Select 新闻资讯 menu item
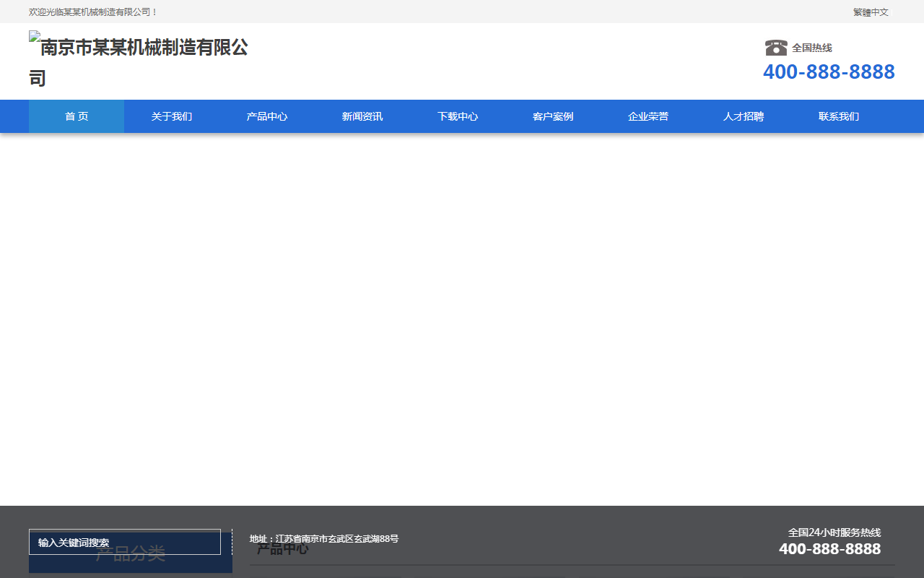This screenshot has width=924, height=578. (x=362, y=116)
